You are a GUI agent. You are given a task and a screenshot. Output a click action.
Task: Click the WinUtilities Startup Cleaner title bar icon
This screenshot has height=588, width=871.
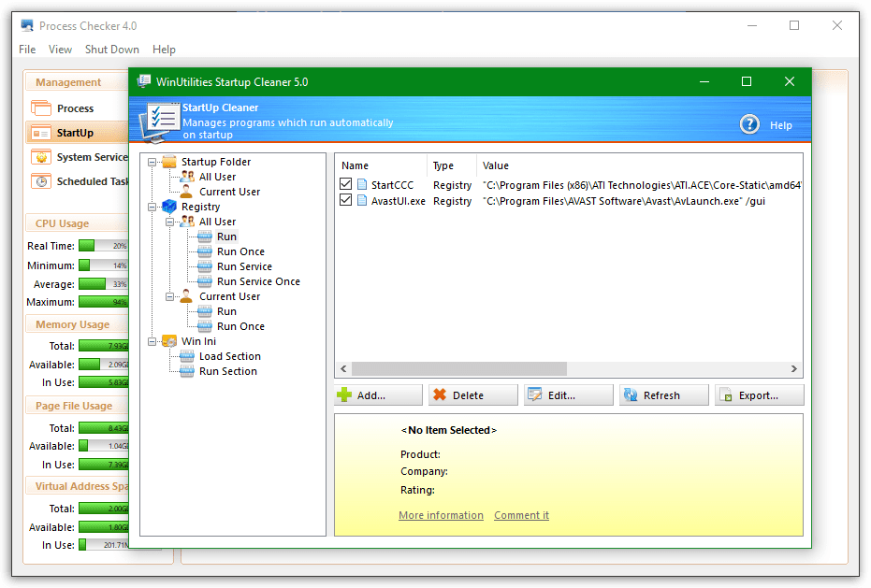tap(144, 81)
